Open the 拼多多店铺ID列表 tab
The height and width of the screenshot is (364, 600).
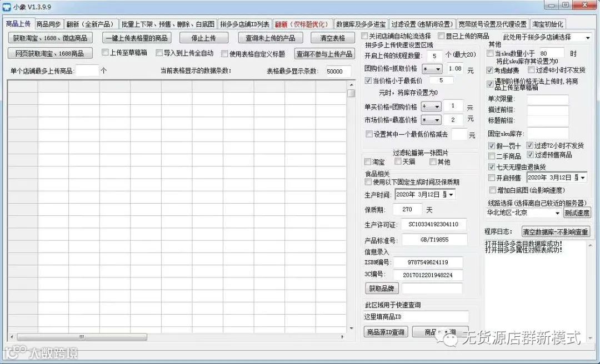click(x=244, y=24)
